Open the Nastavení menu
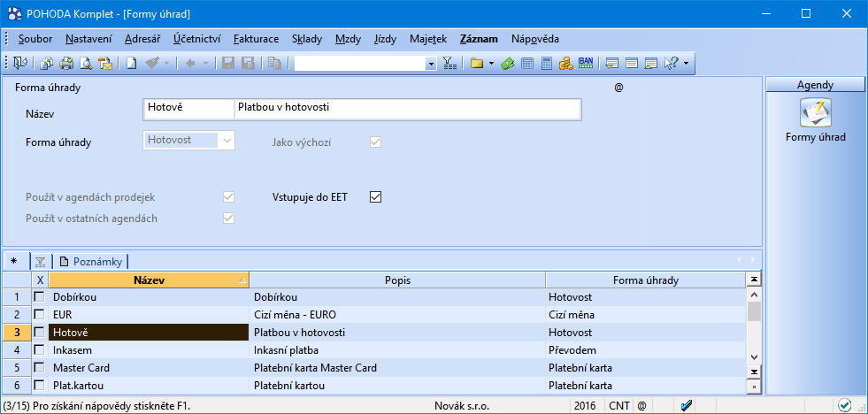 point(88,39)
